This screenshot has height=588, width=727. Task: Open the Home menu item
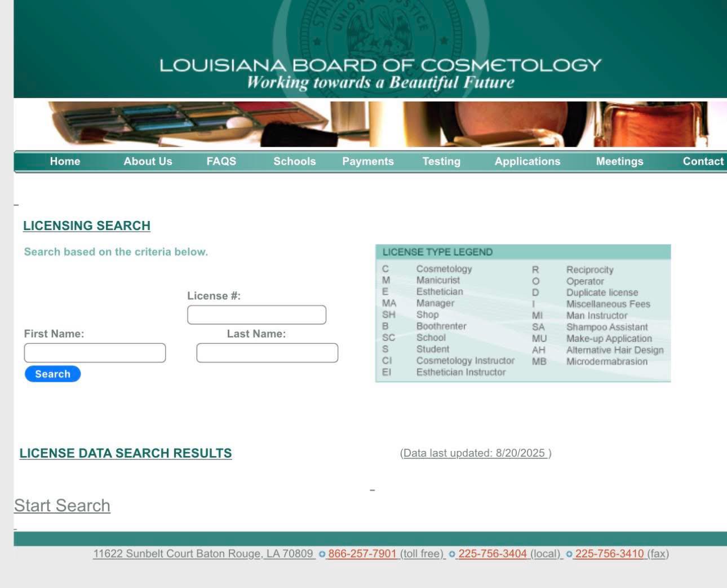click(x=65, y=161)
